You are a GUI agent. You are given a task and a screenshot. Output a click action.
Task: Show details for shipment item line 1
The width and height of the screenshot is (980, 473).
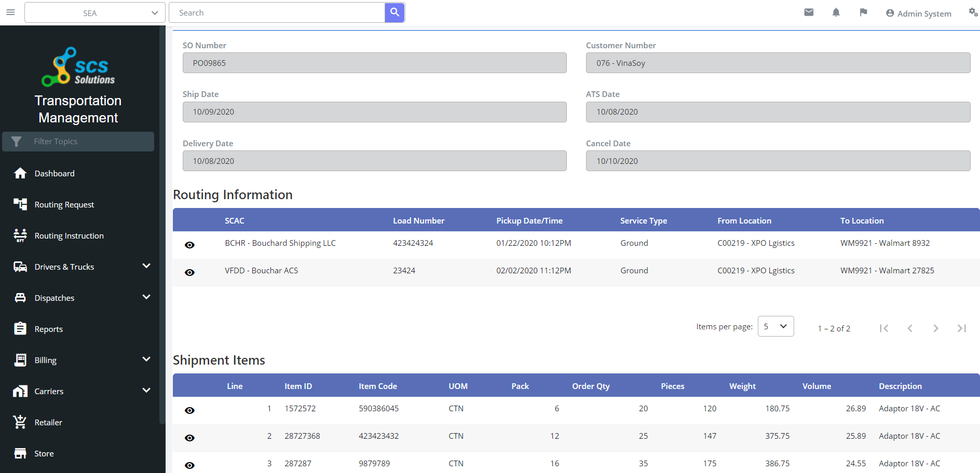tap(189, 410)
